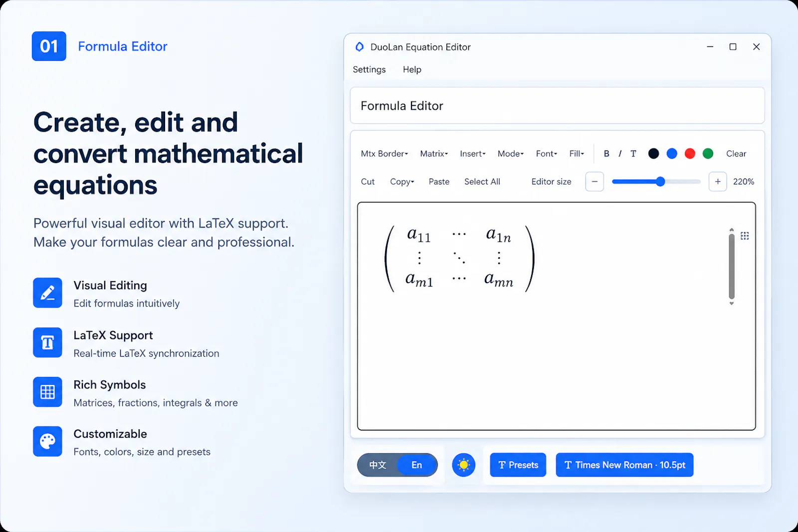Switch language to 中文

click(x=378, y=465)
